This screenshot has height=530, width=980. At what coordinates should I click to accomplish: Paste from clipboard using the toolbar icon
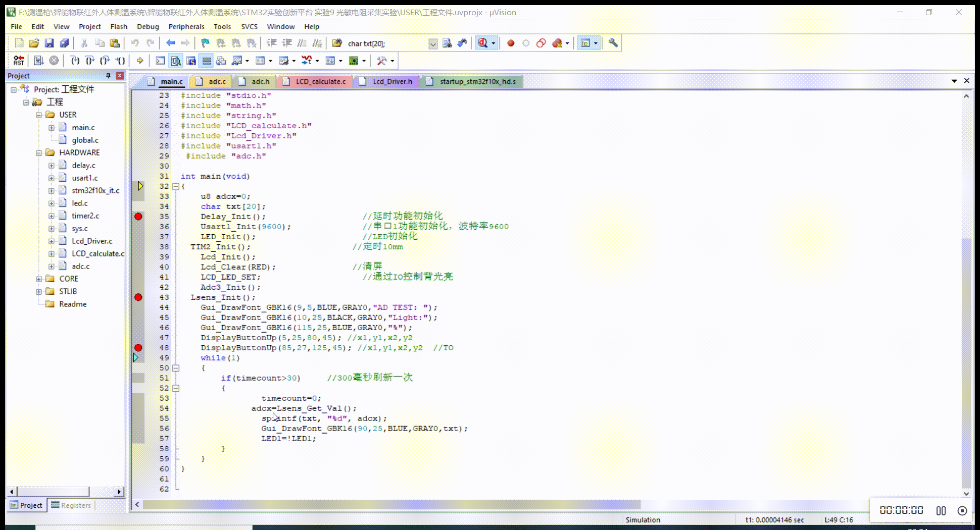pos(115,43)
